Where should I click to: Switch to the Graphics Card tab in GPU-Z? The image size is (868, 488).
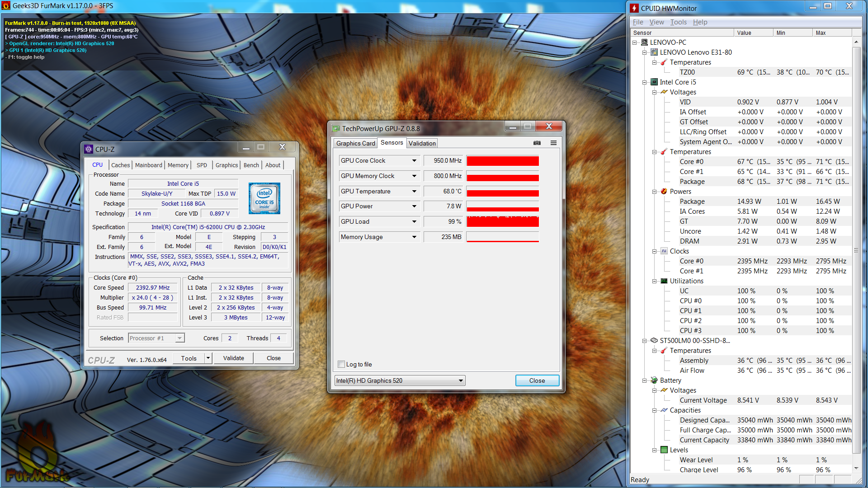(x=355, y=143)
